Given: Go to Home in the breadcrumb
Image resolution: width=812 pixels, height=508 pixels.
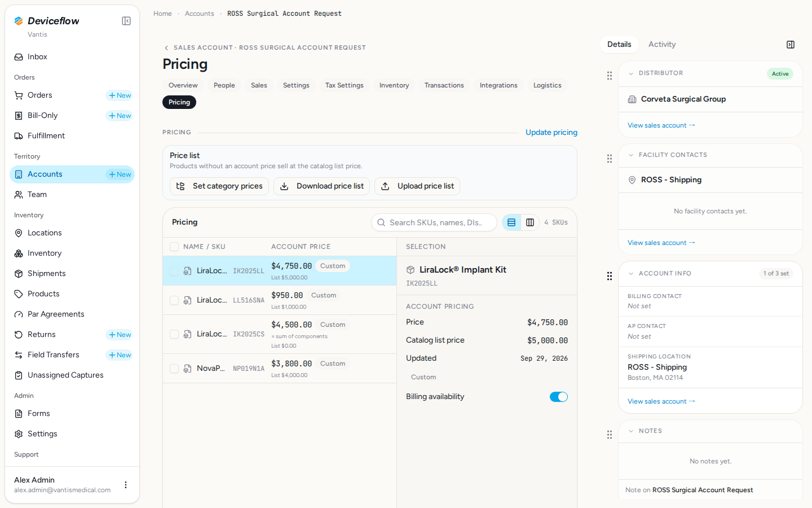Looking at the screenshot, I should click(162, 14).
